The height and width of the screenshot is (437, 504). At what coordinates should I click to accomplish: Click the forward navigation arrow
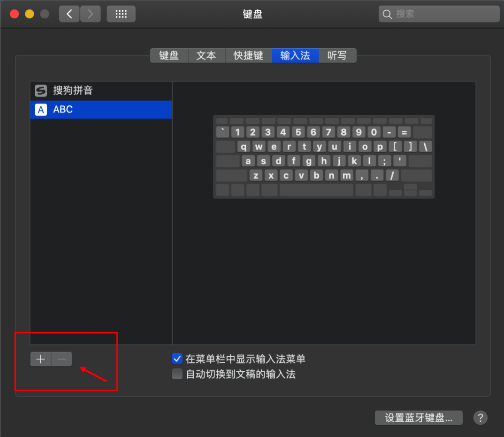coord(90,14)
